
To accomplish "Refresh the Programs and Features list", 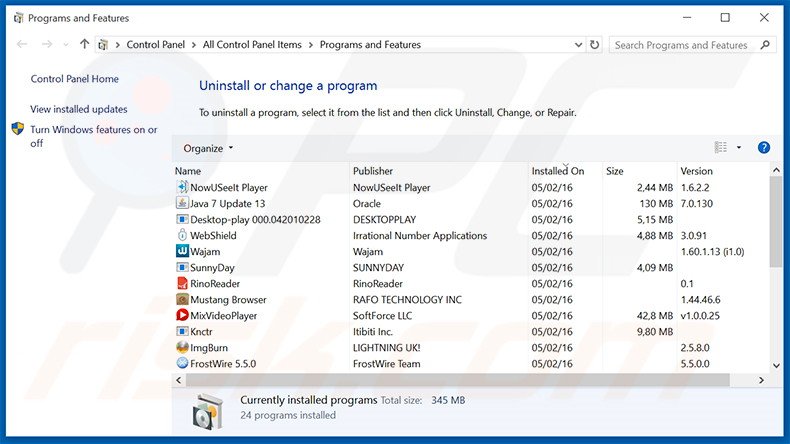I will [595, 44].
